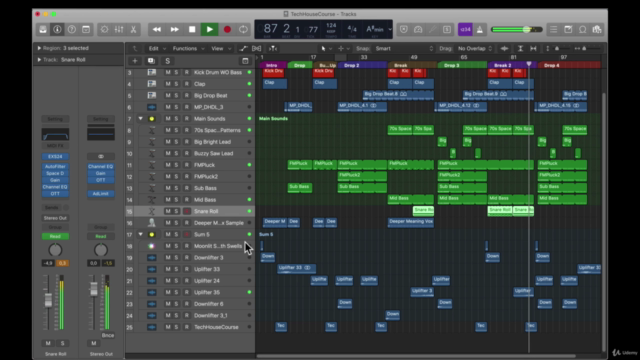
Task: Toggle the Flex icon
Action: 256,49
